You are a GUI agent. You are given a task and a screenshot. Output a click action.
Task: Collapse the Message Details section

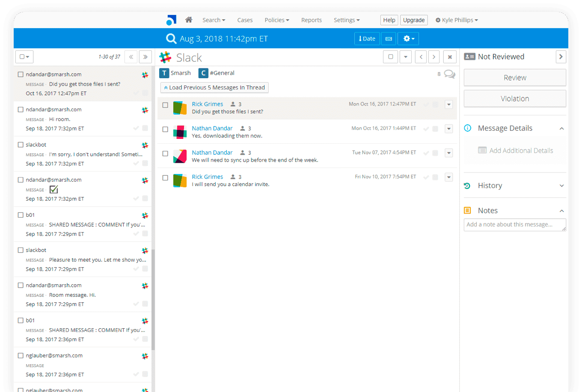tap(561, 128)
